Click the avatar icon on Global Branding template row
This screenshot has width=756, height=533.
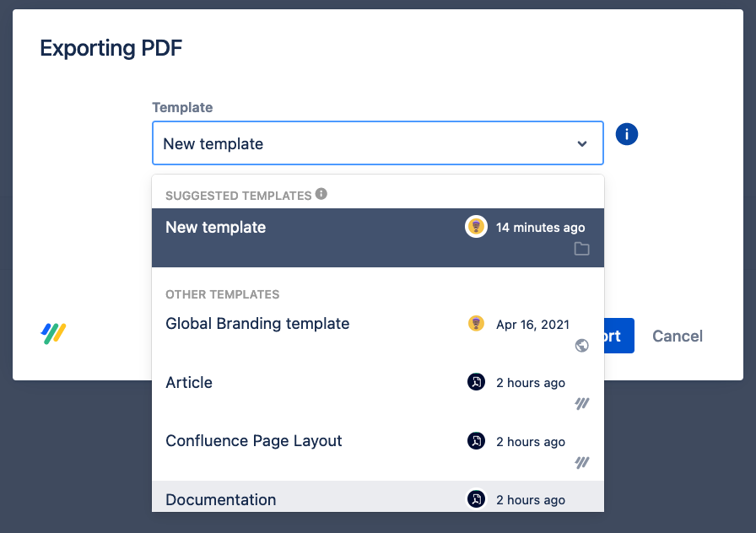pyautogui.click(x=476, y=324)
